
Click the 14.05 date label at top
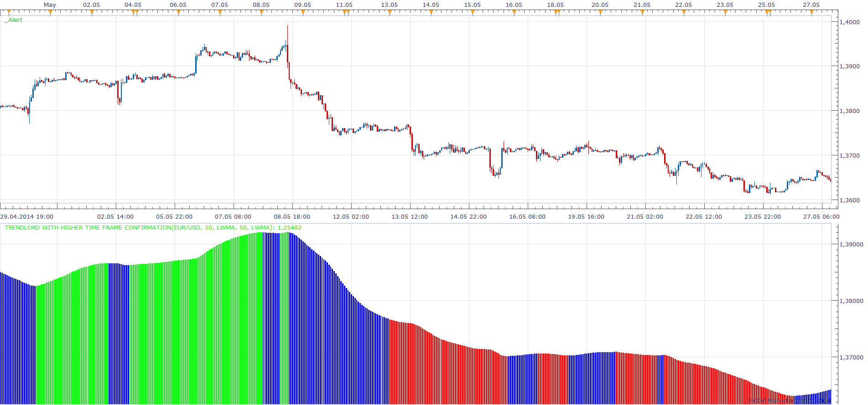click(431, 5)
